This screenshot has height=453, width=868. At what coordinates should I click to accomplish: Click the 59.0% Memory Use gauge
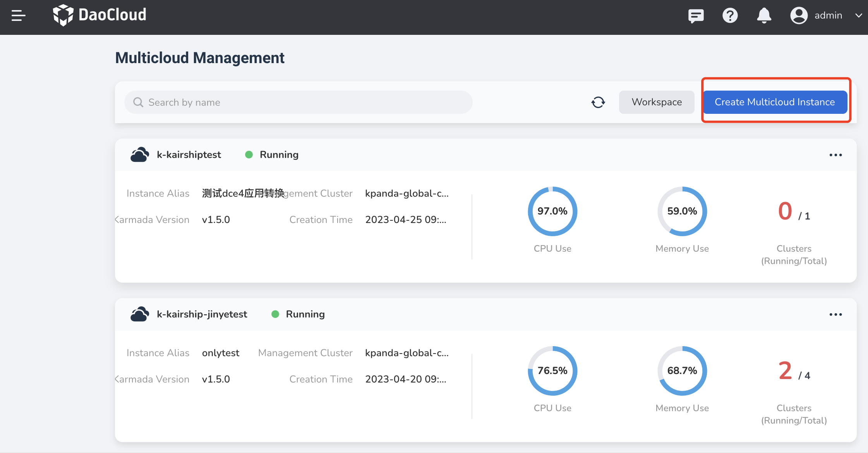click(x=682, y=211)
